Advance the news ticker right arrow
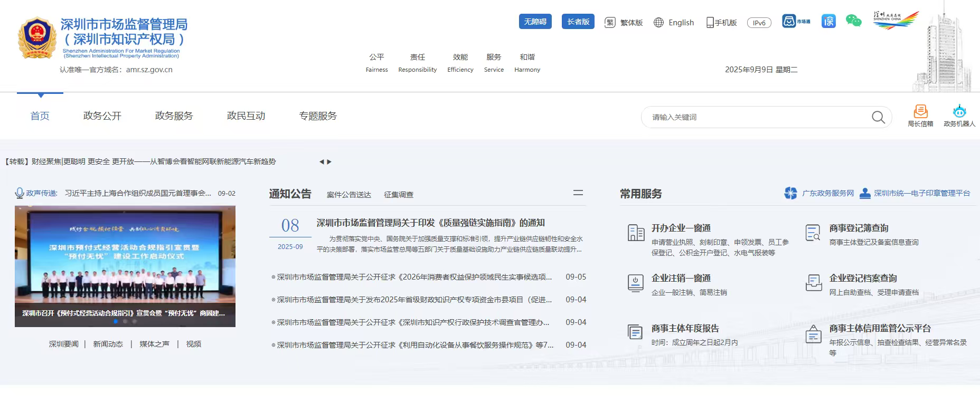980x402 pixels. [329, 162]
